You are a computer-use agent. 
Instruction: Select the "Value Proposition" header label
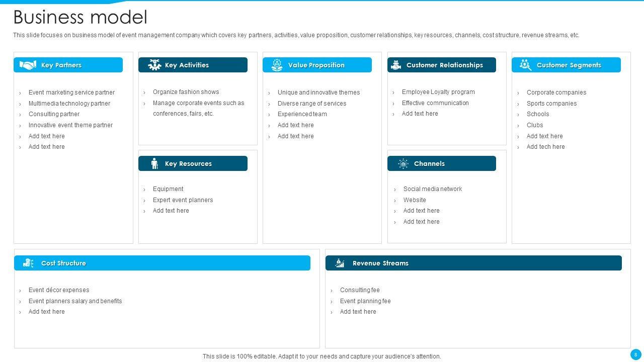316,65
